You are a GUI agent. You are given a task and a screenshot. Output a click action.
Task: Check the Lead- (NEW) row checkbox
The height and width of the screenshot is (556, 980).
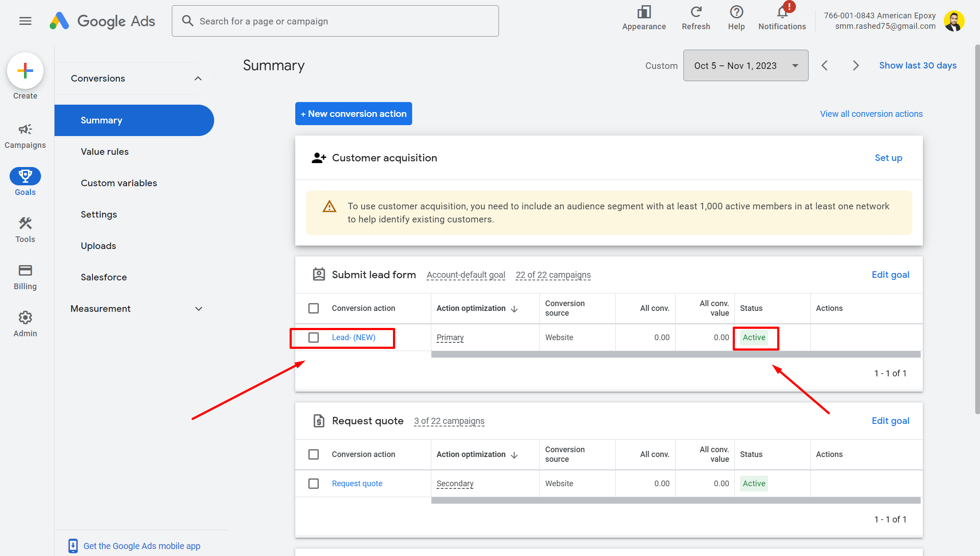point(314,338)
